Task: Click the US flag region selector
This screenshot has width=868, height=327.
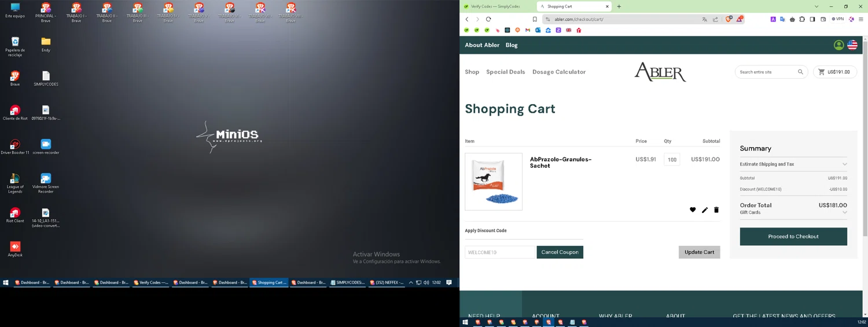Action: (852, 45)
